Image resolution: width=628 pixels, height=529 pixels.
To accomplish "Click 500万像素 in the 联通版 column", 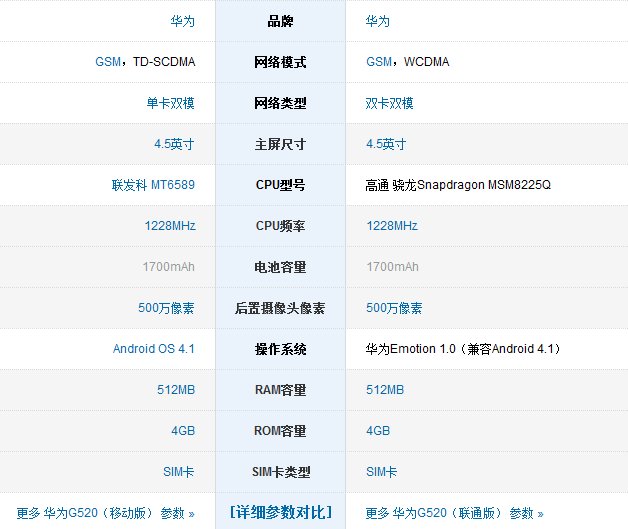I will (394, 308).
